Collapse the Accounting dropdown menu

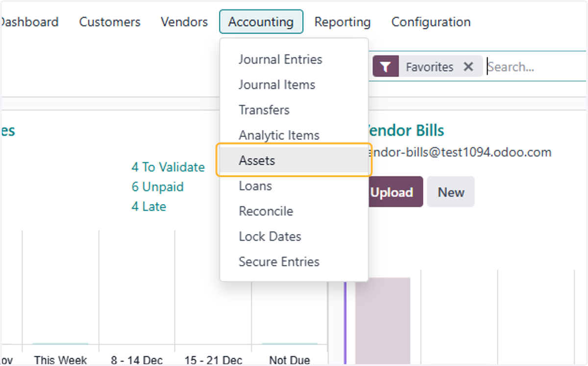coord(261,22)
